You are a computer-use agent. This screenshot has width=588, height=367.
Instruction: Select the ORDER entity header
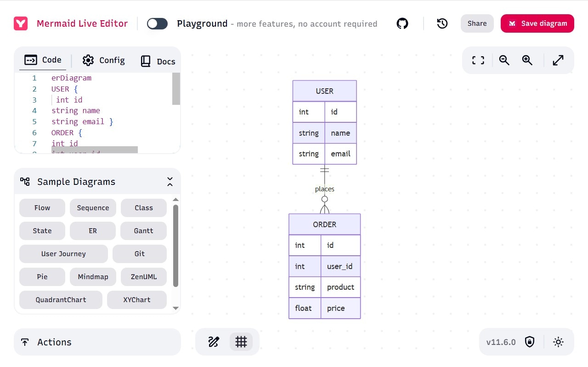[x=324, y=224]
